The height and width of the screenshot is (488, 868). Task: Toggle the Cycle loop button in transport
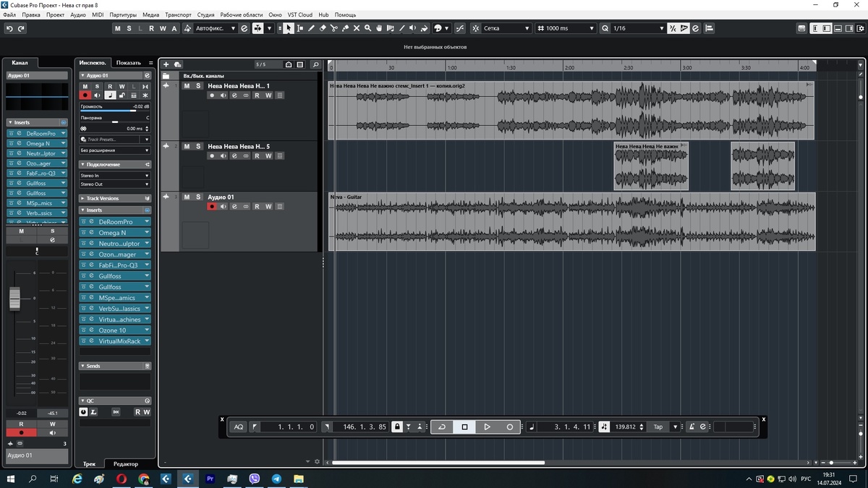pos(442,427)
